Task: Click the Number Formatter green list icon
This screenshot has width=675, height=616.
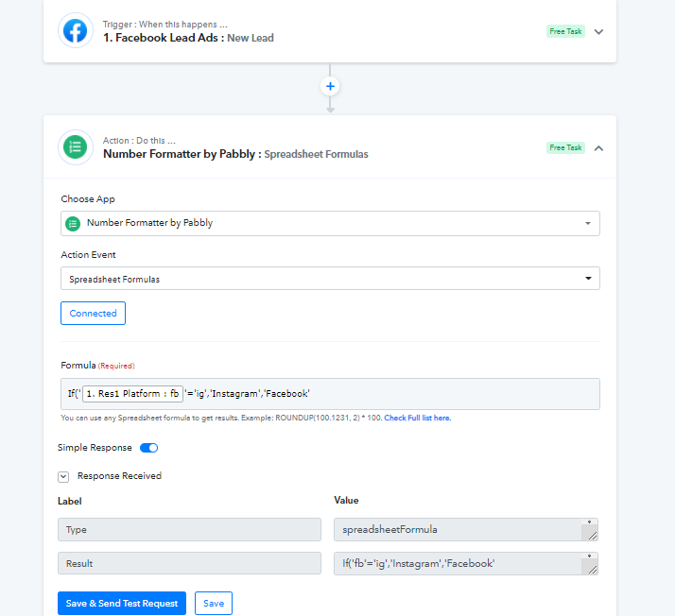Action: click(76, 147)
